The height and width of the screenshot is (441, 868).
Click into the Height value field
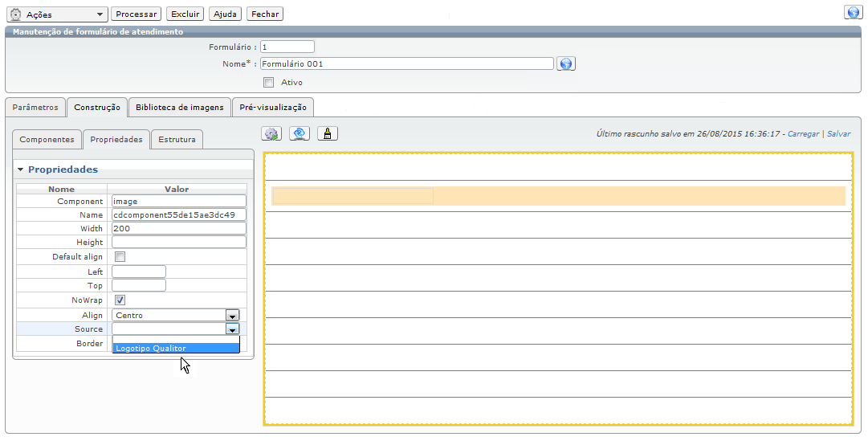click(178, 243)
